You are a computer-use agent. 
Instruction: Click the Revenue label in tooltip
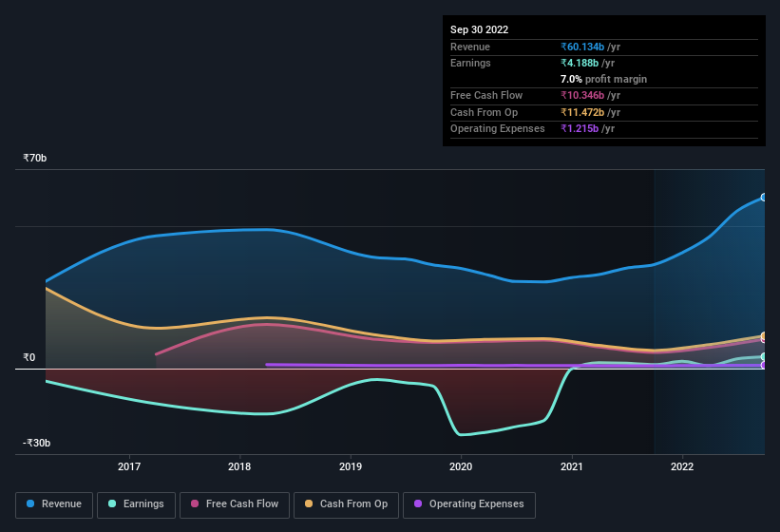tap(470, 47)
